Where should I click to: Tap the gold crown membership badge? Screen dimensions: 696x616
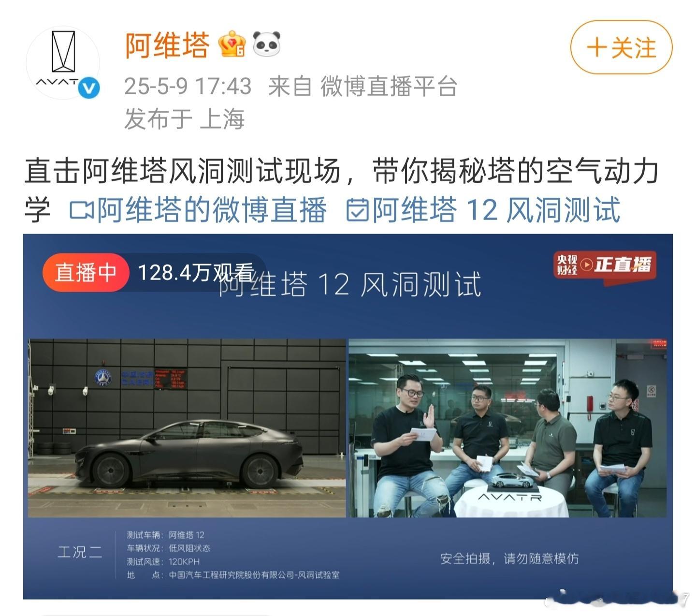point(232,44)
